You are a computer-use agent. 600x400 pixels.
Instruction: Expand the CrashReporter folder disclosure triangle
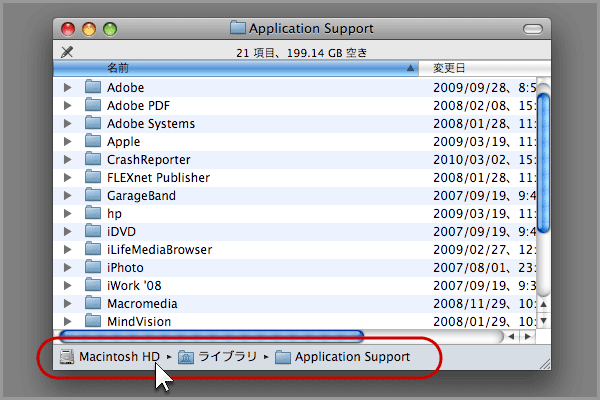tap(68, 159)
